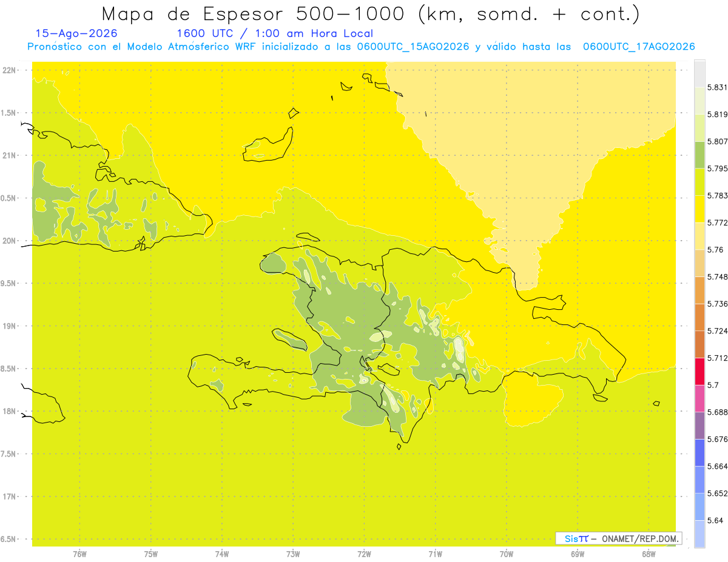Click the latitude label 7.5N

pos(8,454)
